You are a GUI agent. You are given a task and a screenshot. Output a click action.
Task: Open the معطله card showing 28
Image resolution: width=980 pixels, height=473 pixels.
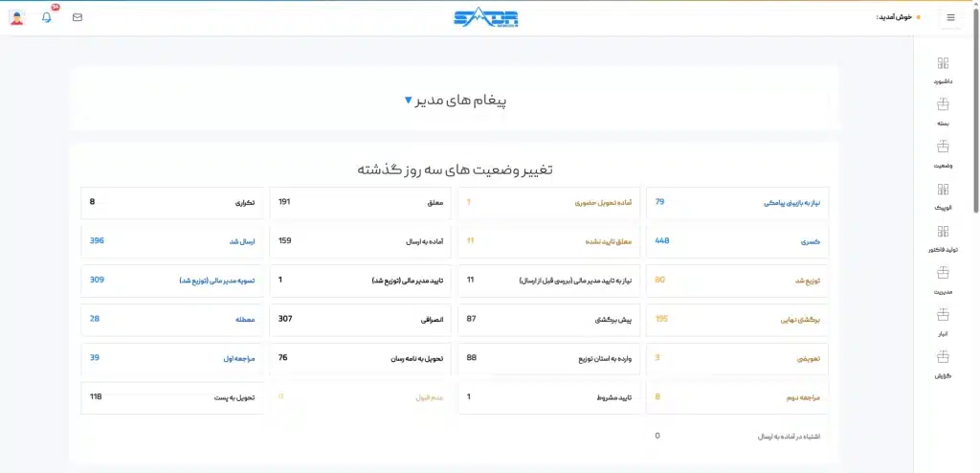click(172, 320)
